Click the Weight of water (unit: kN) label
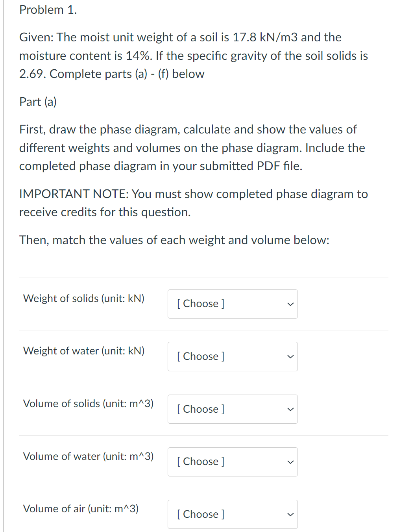This screenshot has width=412, height=532. (84, 351)
